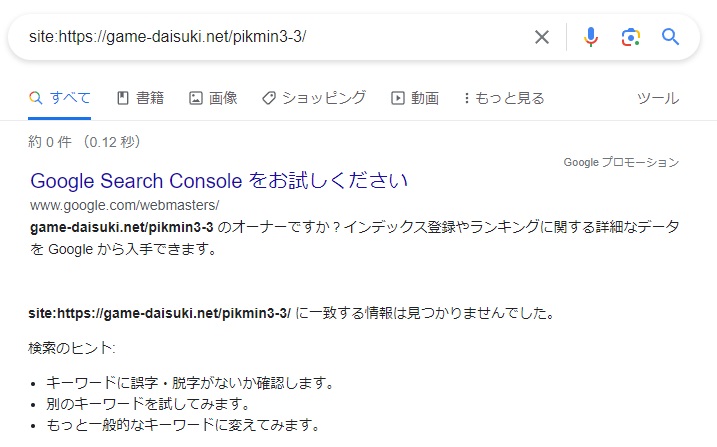Click the book icon beside 書籍
This screenshot has height=447, width=717.
pyautogui.click(x=123, y=98)
